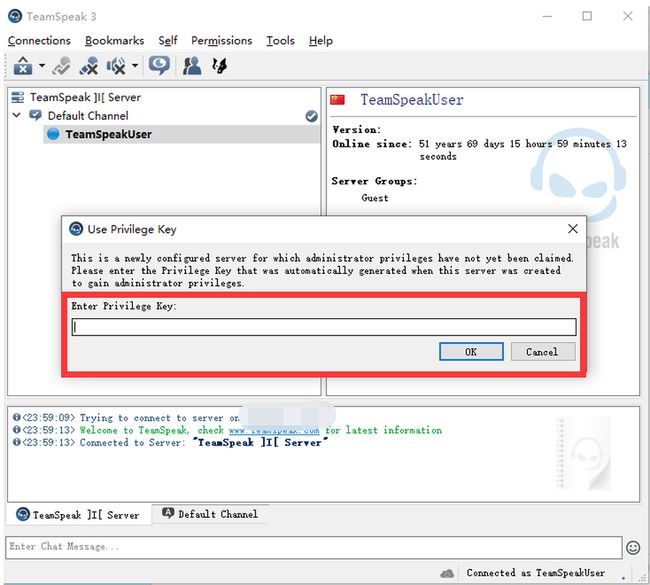
Task: Click the Disconnect from current server icon
Action: coord(61,66)
